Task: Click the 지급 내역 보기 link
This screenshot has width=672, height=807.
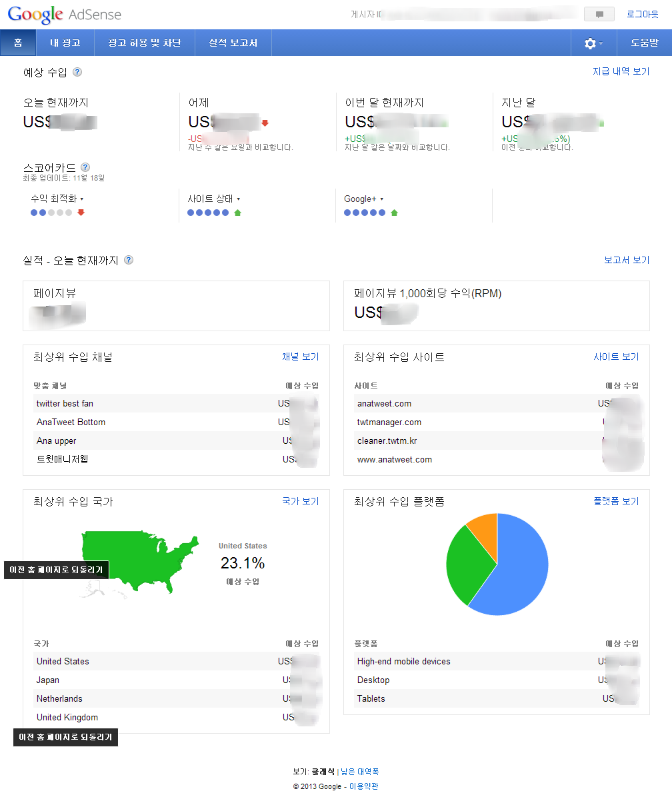Action: click(x=621, y=71)
